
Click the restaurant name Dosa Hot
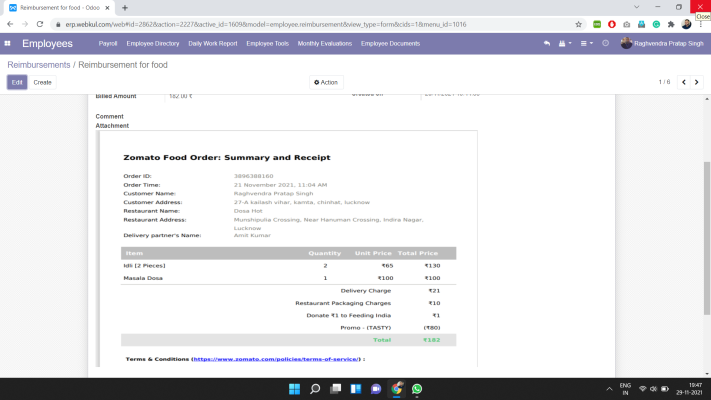tap(248, 211)
